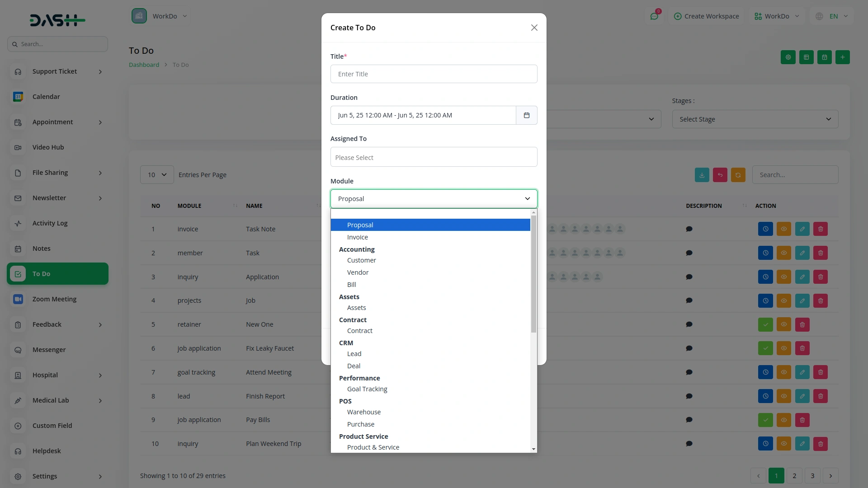The image size is (868, 488).
Task: Click the green complete checkmark in row 5
Action: point(765,324)
